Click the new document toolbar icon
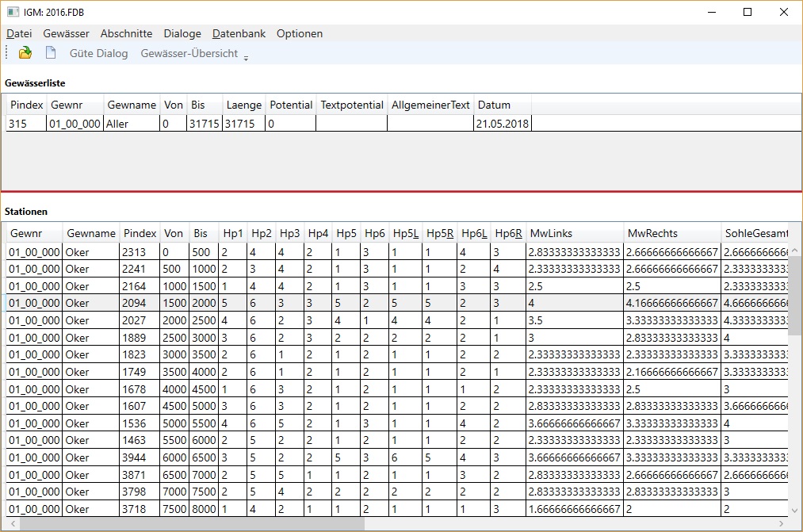 tap(51, 53)
